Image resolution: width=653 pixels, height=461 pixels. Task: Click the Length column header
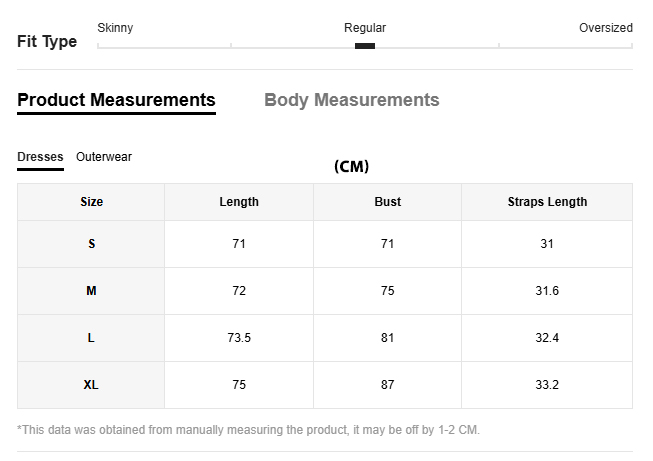click(239, 202)
